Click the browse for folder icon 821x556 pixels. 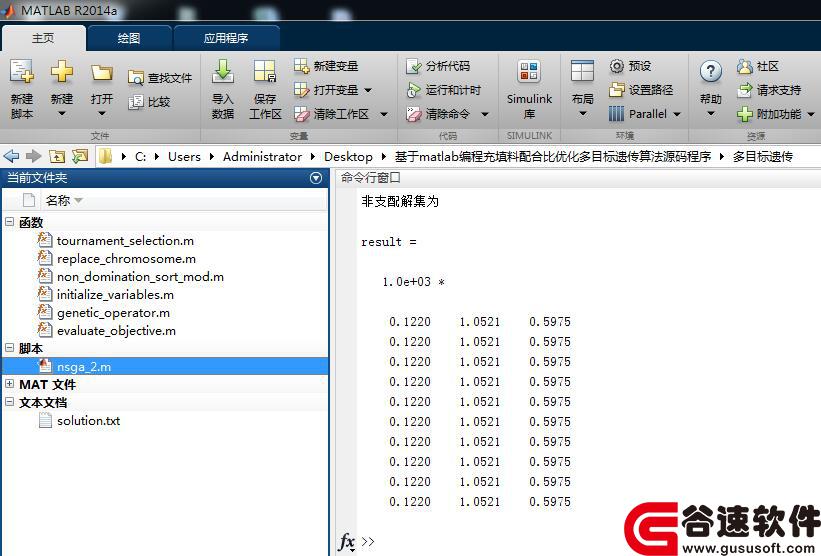point(80,156)
